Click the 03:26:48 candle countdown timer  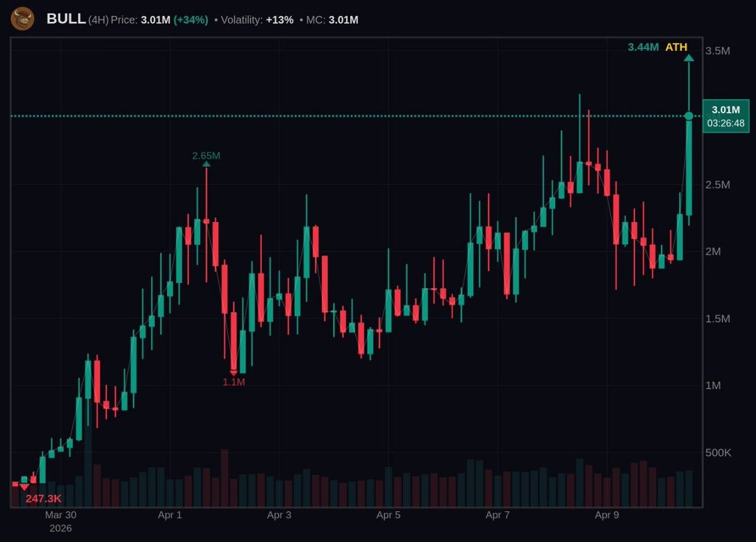[726, 123]
